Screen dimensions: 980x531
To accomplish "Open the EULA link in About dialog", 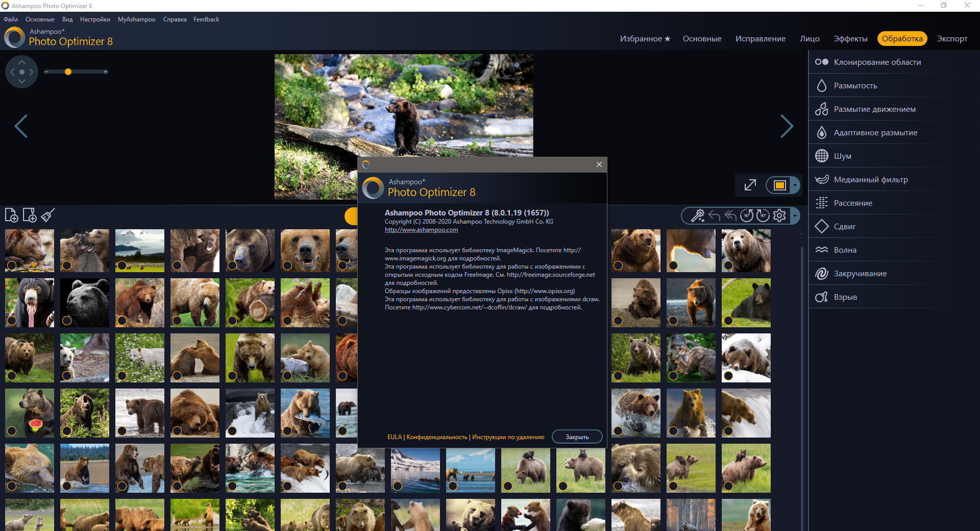I will (x=394, y=437).
